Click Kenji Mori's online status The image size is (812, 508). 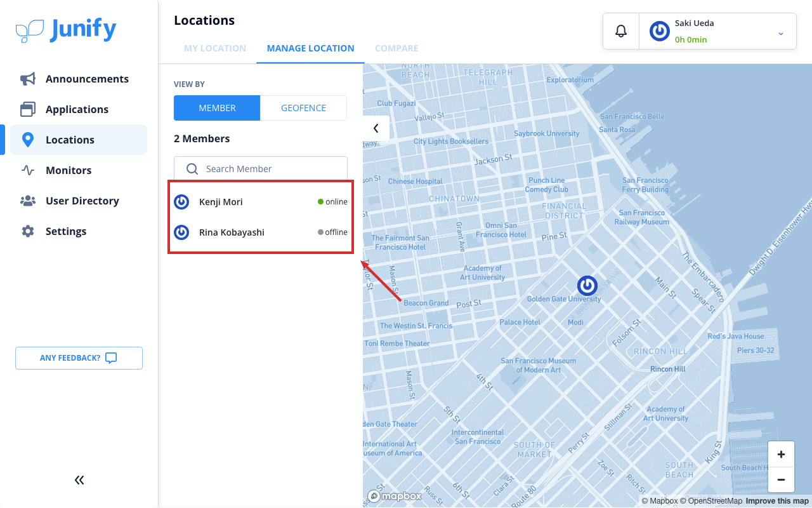point(332,202)
